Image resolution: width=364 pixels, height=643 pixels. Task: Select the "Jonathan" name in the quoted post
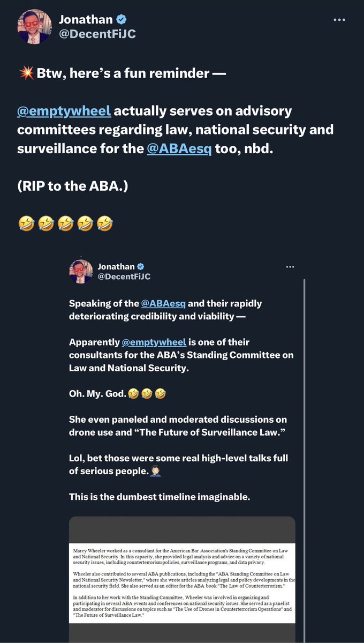tap(116, 267)
